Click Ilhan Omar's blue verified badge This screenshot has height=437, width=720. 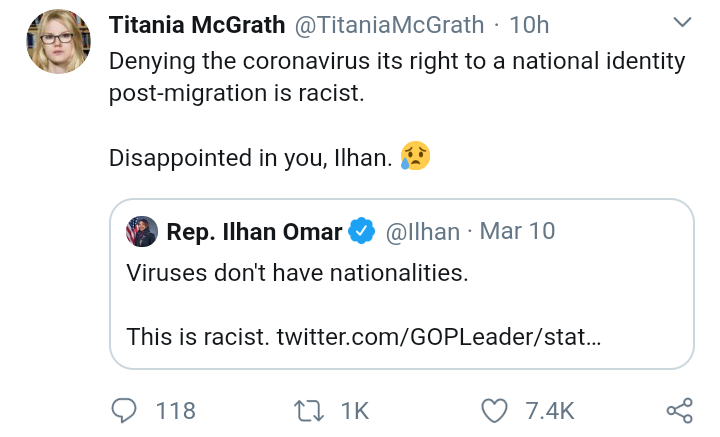click(x=360, y=231)
